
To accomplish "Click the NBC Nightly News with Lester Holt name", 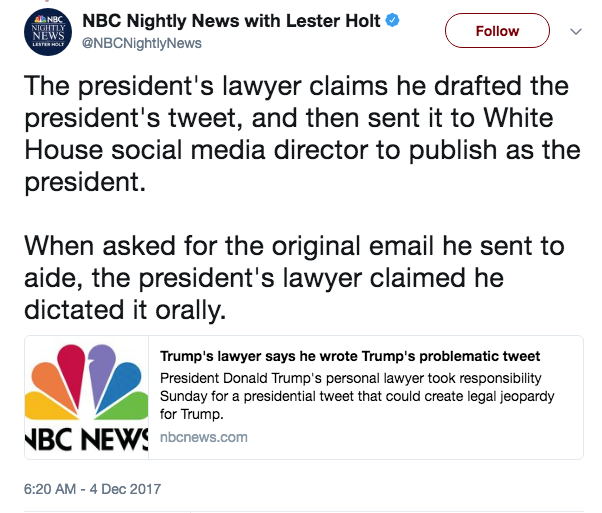I will tap(231, 21).
